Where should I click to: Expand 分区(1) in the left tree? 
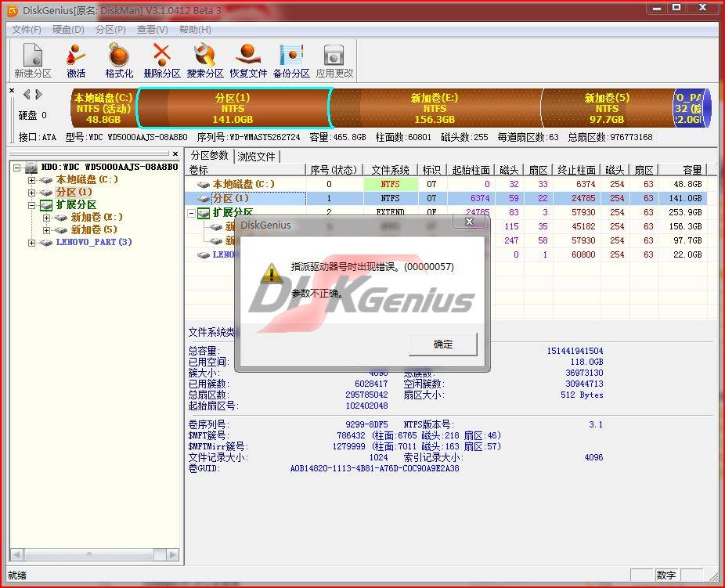[31, 193]
